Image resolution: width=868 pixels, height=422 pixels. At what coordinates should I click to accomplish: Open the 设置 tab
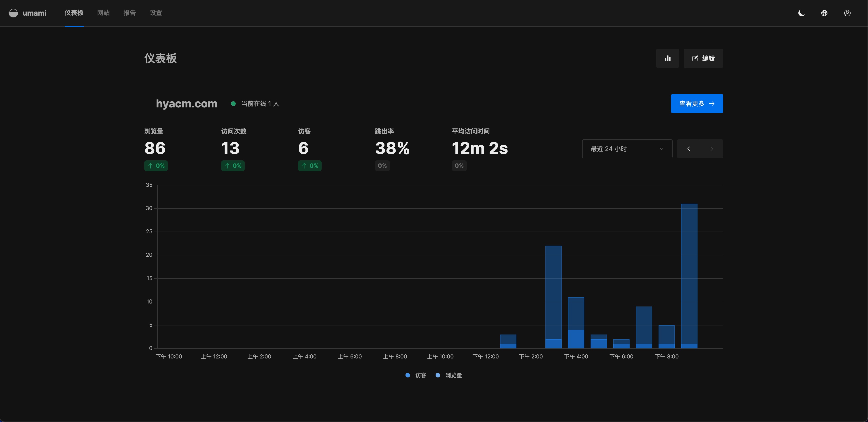156,13
